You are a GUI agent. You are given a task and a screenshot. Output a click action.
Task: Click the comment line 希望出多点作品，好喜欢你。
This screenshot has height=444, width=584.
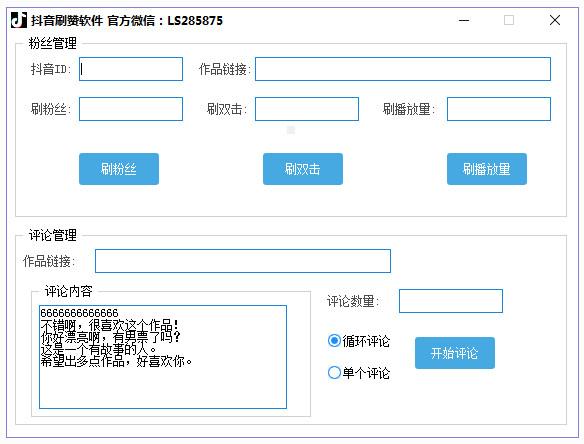tap(116, 361)
